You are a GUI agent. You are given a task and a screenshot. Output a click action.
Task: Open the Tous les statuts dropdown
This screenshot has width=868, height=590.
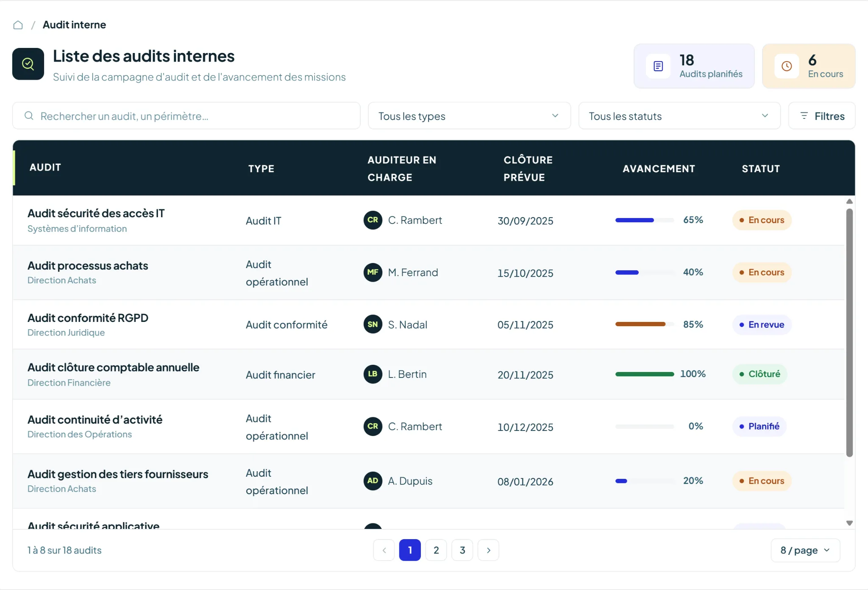679,116
